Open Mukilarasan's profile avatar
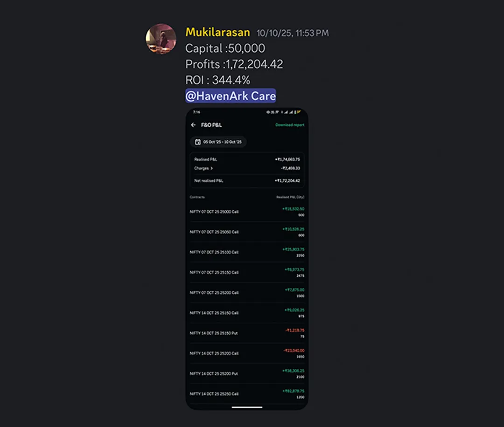 (161, 39)
